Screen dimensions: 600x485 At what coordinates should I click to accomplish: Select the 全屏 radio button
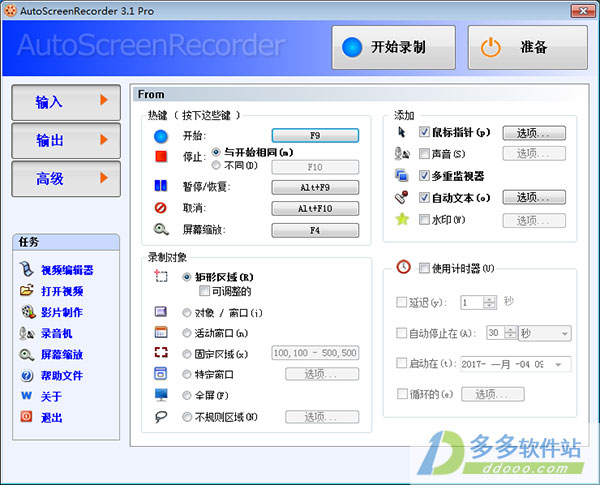[187, 395]
